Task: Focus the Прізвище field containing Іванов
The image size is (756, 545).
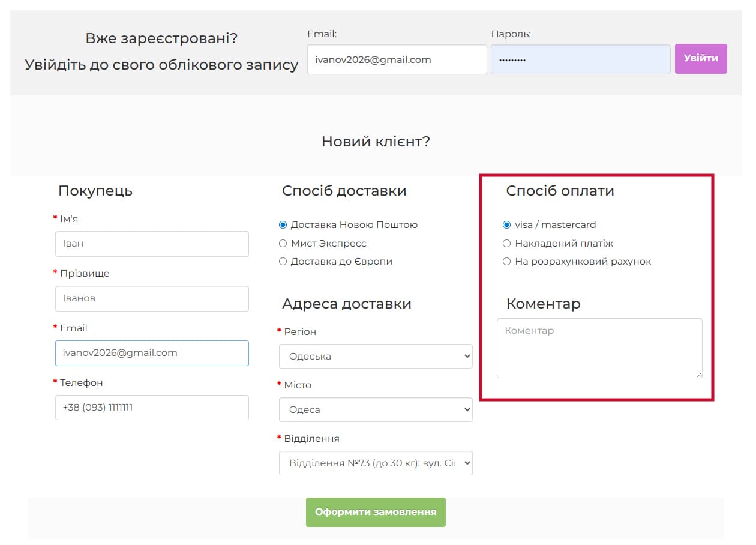Action: pos(152,298)
